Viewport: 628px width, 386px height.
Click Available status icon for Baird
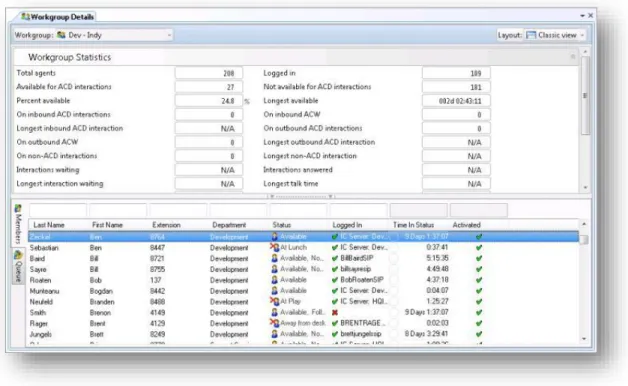click(x=274, y=258)
